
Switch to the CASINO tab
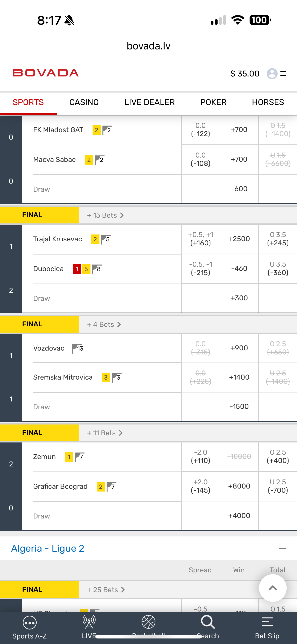coord(84,102)
